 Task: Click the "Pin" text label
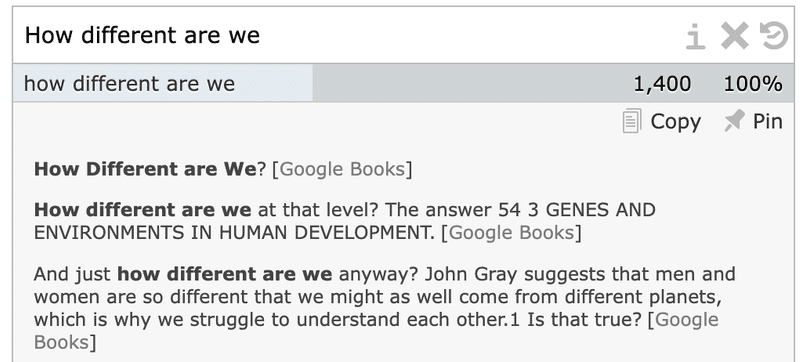[x=768, y=121]
